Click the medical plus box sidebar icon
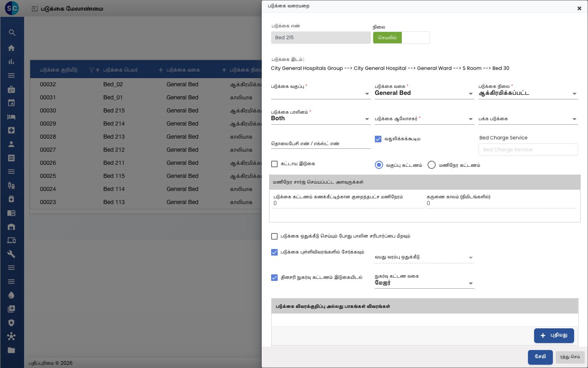The image size is (588, 368). 11,130
